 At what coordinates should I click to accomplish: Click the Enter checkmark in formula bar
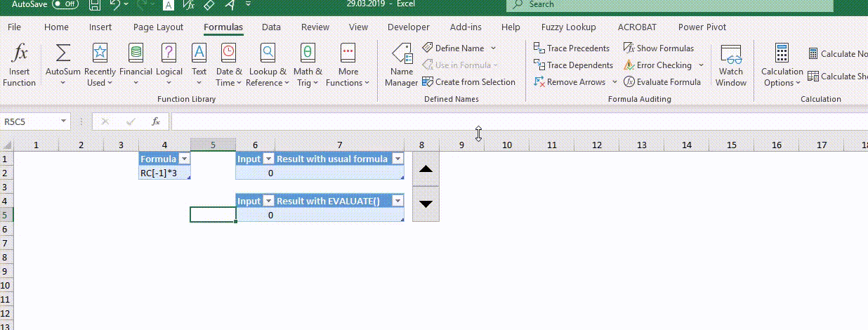tap(131, 121)
